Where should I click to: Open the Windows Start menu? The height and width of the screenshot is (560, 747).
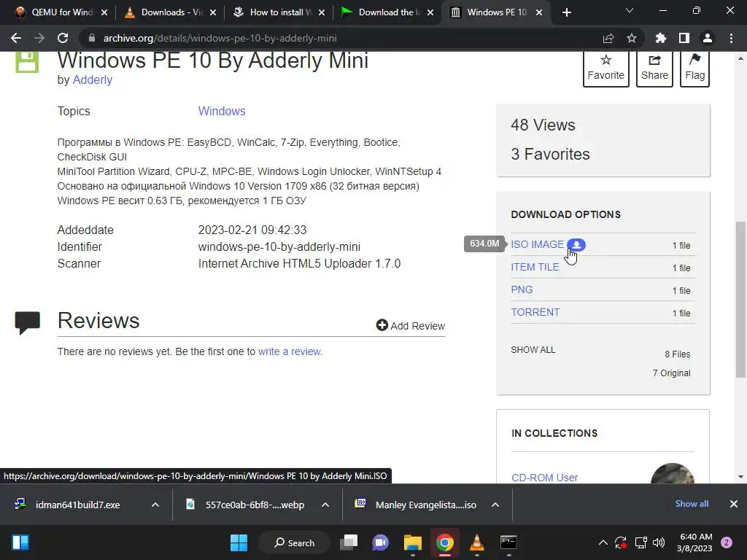(239, 542)
